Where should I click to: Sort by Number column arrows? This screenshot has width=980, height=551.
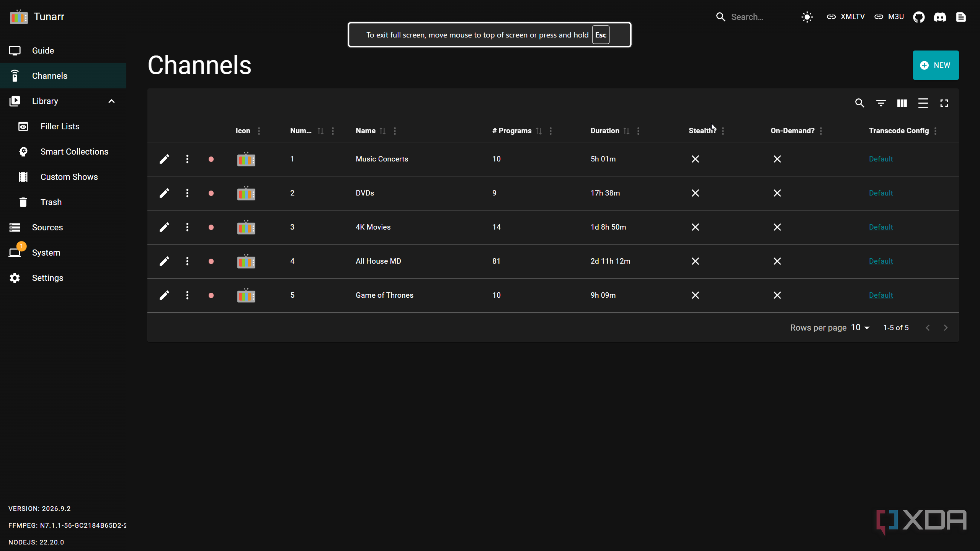320,131
